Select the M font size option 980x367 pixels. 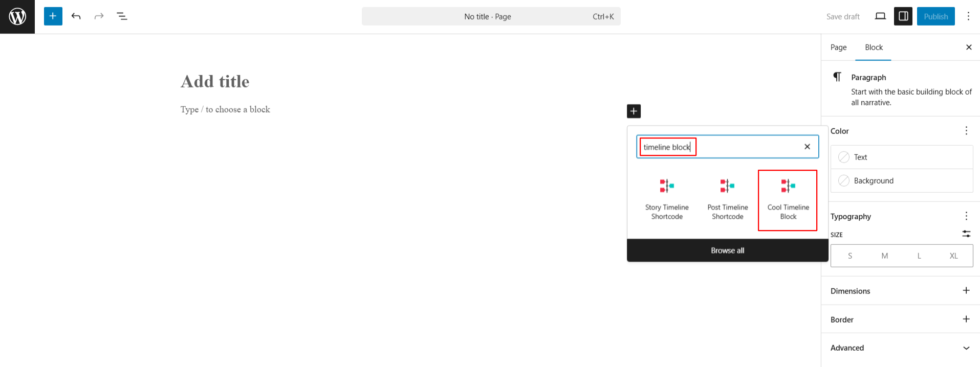pyautogui.click(x=884, y=256)
